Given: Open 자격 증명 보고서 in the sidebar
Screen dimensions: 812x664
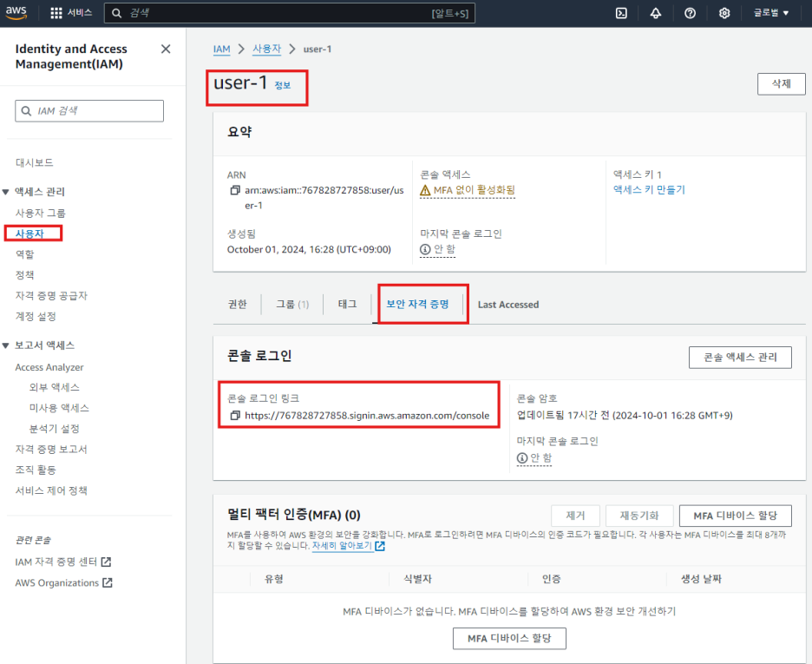Looking at the screenshot, I should pyautogui.click(x=51, y=449).
